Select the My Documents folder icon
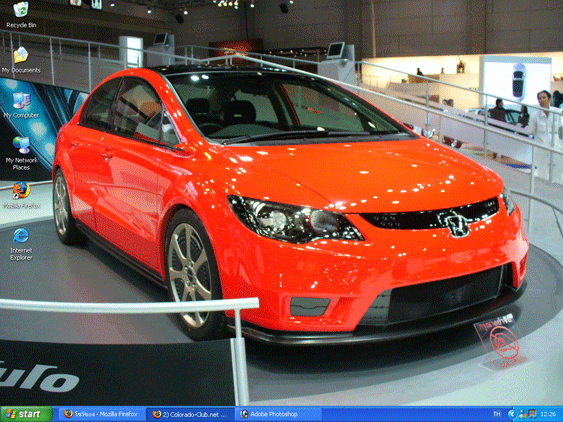Image resolution: width=563 pixels, height=422 pixels. click(21, 55)
